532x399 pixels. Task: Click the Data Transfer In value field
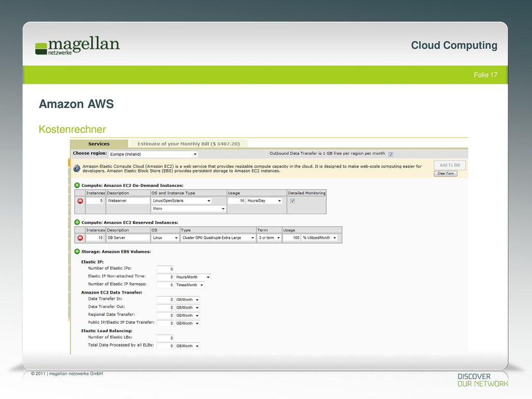coord(165,300)
